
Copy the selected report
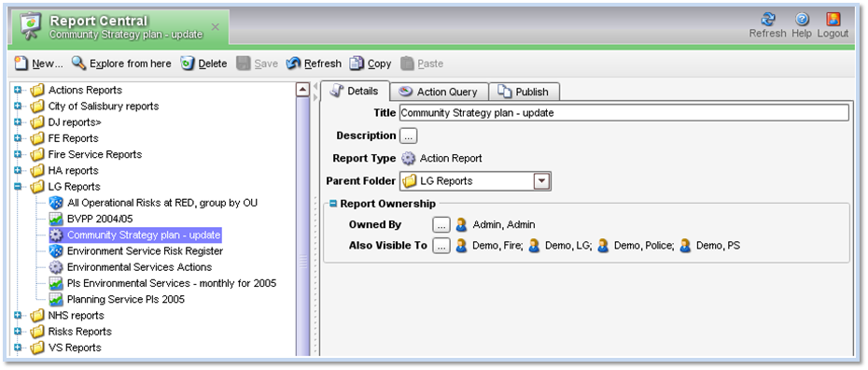[371, 64]
